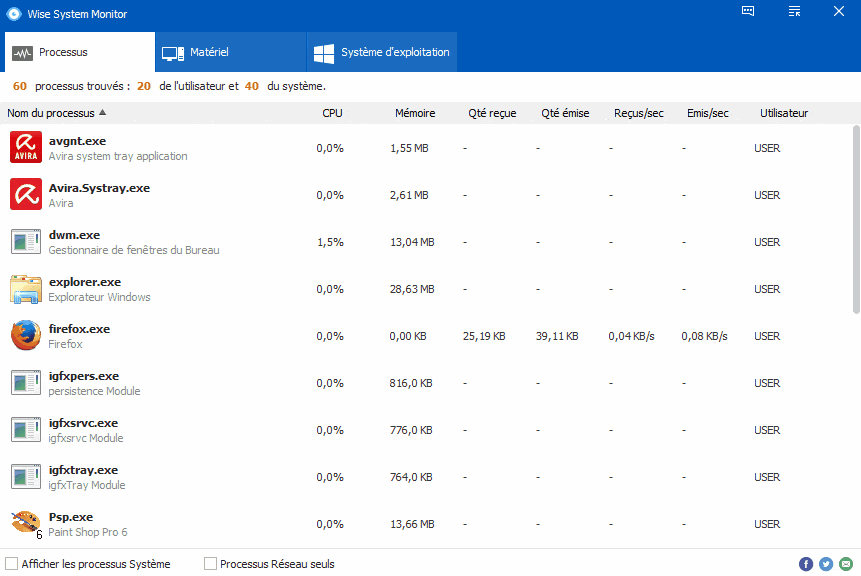Screen dimensions: 861x576
Task: Open the Matériel tab
Action: pos(231,52)
